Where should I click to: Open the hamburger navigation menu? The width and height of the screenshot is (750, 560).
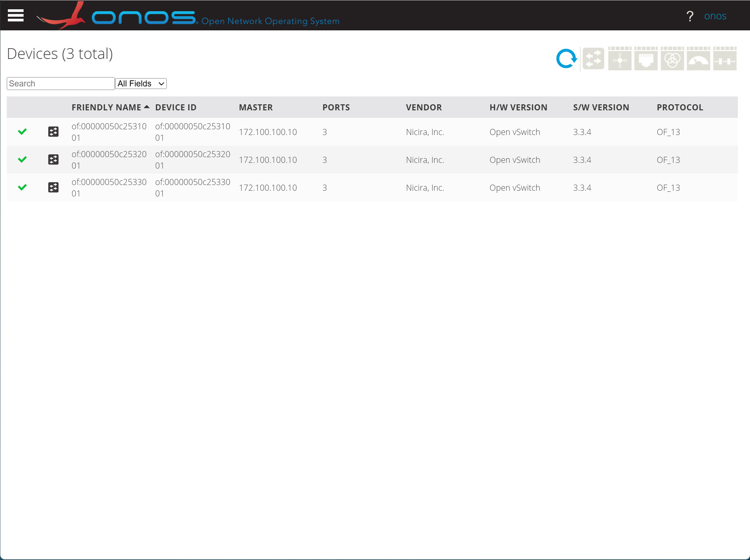pyautogui.click(x=15, y=15)
